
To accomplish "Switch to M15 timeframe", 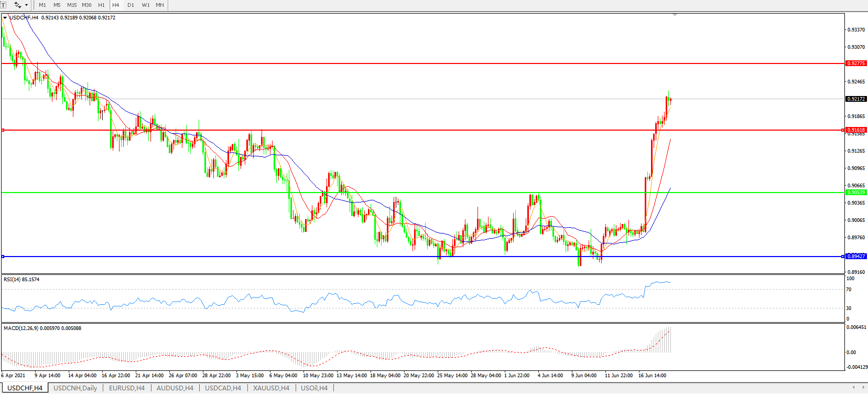I will pyautogui.click(x=72, y=5).
